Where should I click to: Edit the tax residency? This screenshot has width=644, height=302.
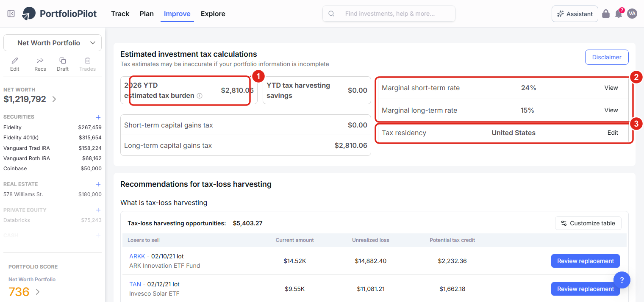pyautogui.click(x=613, y=133)
